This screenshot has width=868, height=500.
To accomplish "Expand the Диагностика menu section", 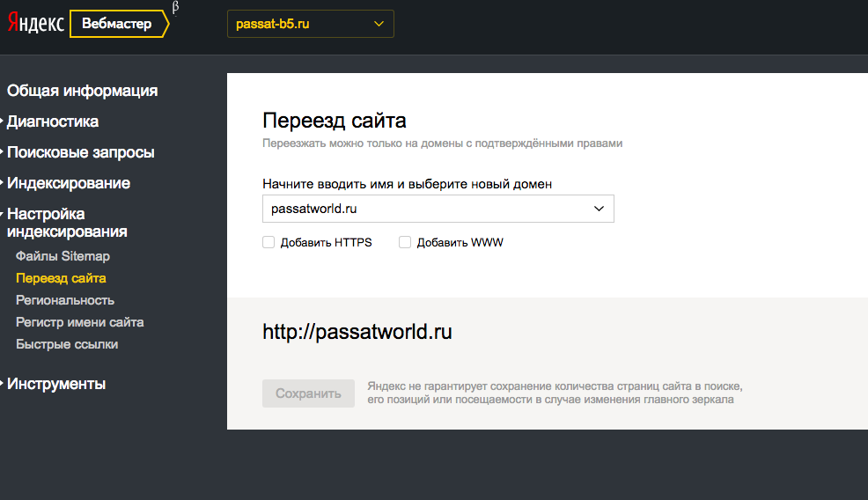I will pos(53,121).
